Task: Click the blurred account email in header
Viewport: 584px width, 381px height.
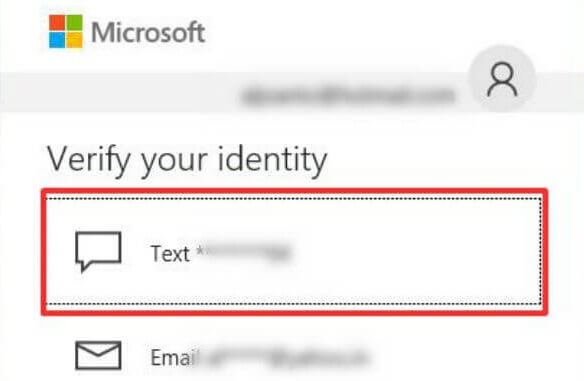Action: (348, 95)
